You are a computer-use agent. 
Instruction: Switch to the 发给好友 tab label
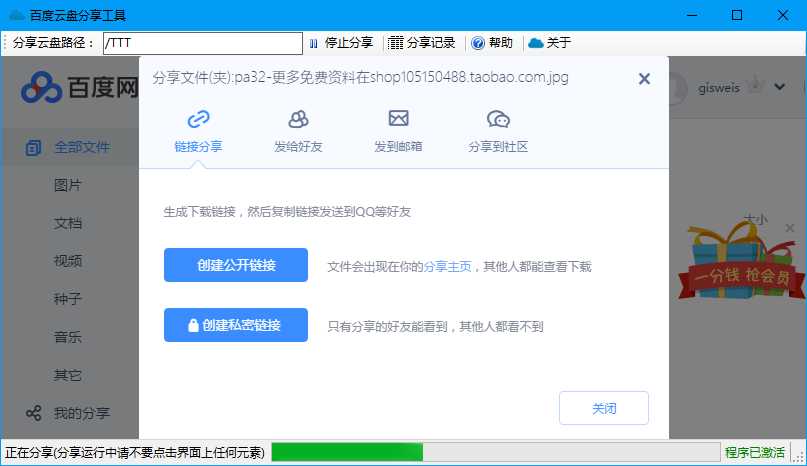299,147
